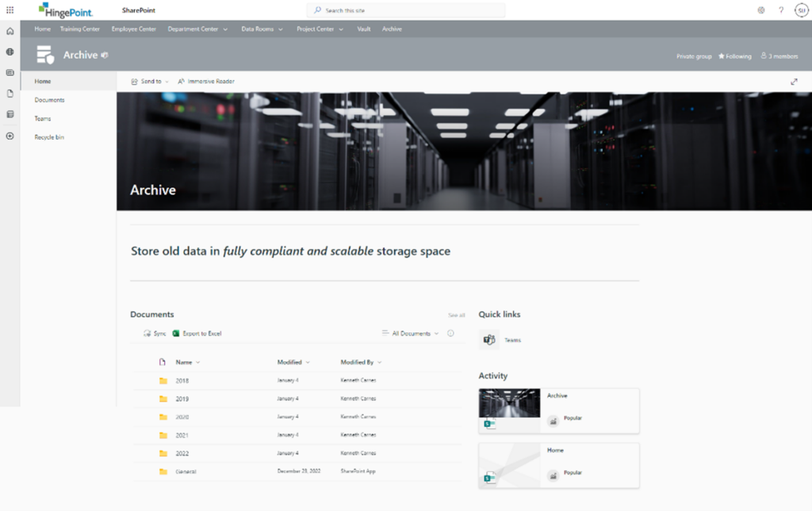Viewport: 812px width, 511px height.
Task: Open the All Documents view dropdown
Action: tap(411, 333)
